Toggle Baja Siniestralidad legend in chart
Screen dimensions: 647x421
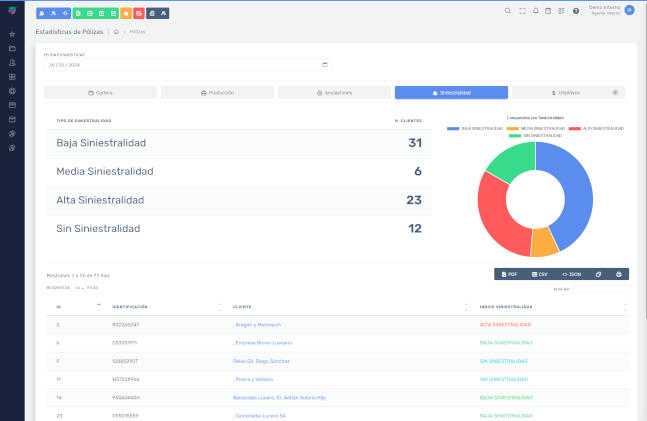coord(474,129)
